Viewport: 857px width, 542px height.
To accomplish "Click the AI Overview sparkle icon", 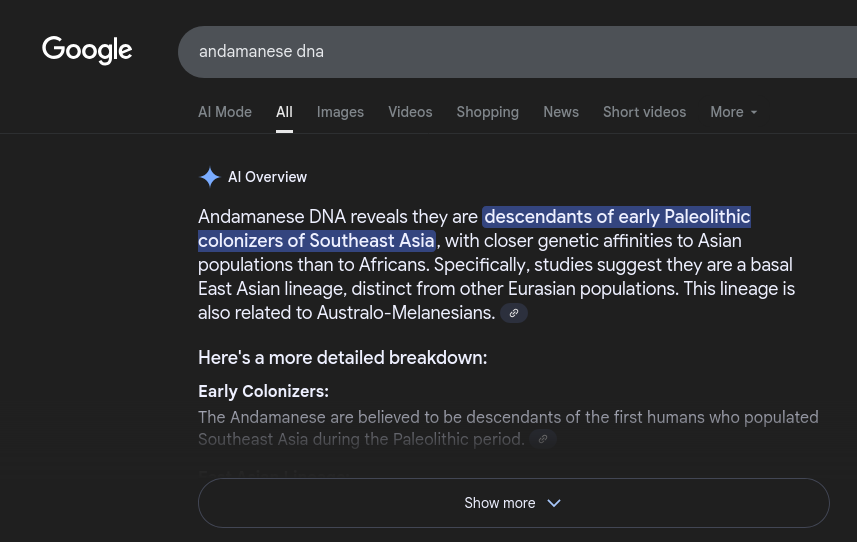I will click(x=209, y=177).
